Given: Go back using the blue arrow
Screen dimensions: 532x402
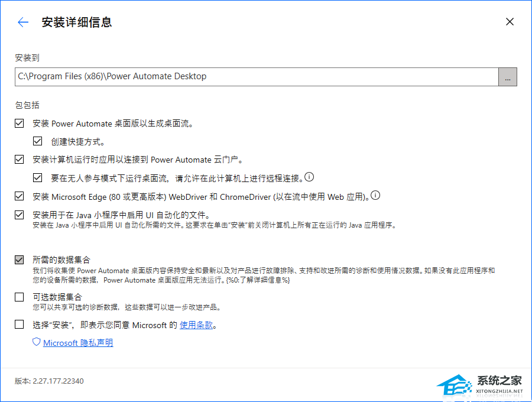Looking at the screenshot, I should 23,22.
